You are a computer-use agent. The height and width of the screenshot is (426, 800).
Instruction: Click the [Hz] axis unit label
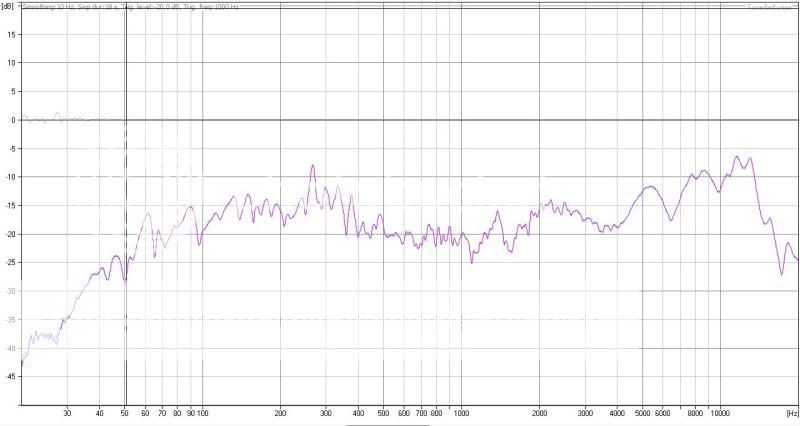point(791,412)
